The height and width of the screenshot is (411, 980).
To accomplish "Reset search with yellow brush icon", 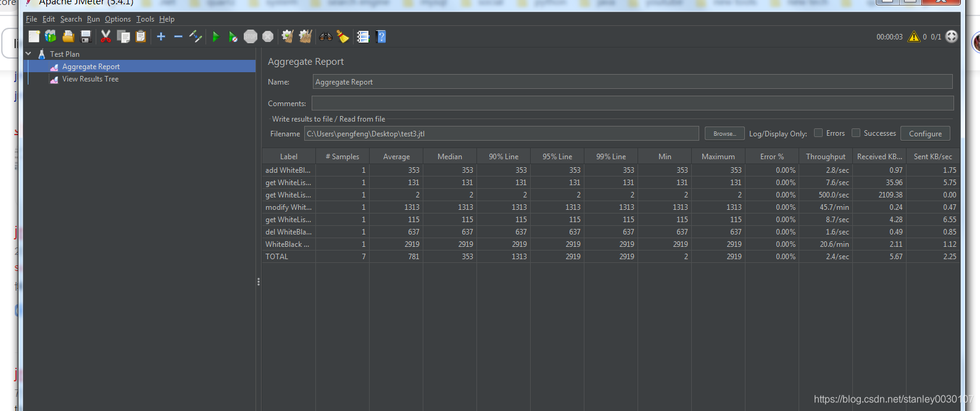I will point(343,37).
